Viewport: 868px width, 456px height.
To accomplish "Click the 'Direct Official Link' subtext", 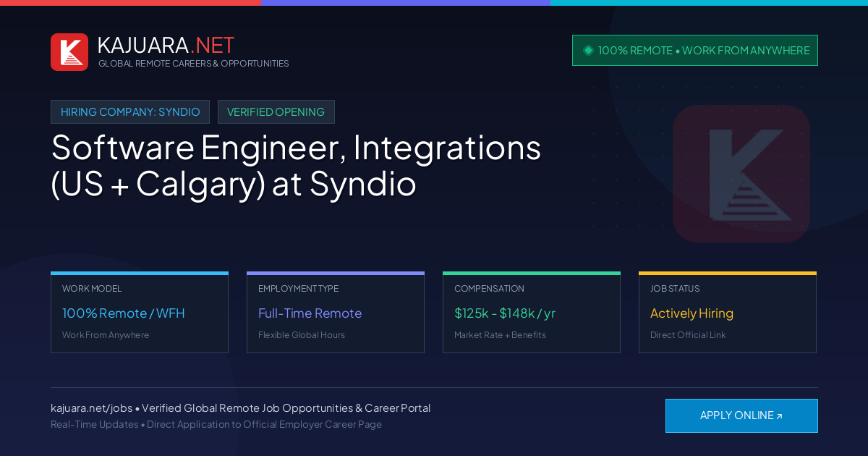I will [688, 335].
